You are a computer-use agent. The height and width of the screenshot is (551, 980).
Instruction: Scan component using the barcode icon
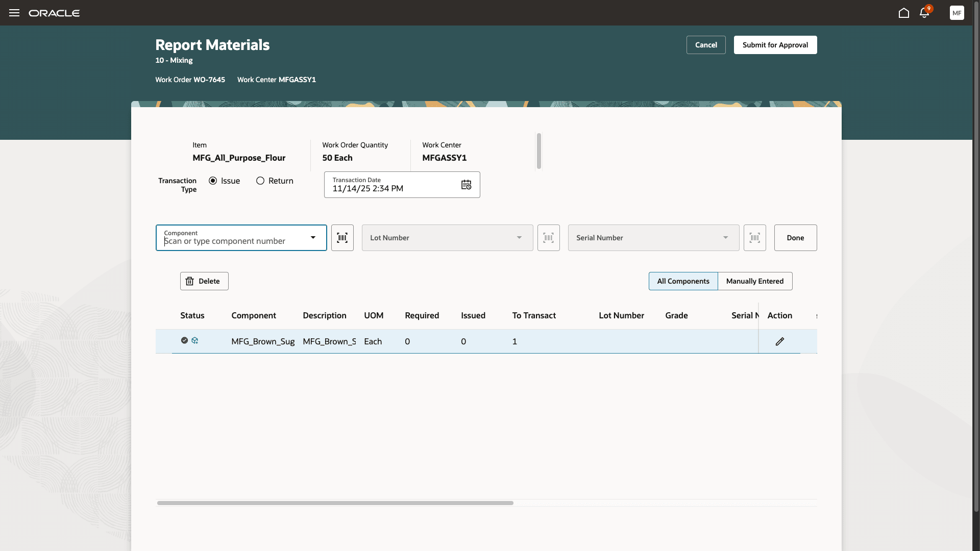click(x=342, y=238)
